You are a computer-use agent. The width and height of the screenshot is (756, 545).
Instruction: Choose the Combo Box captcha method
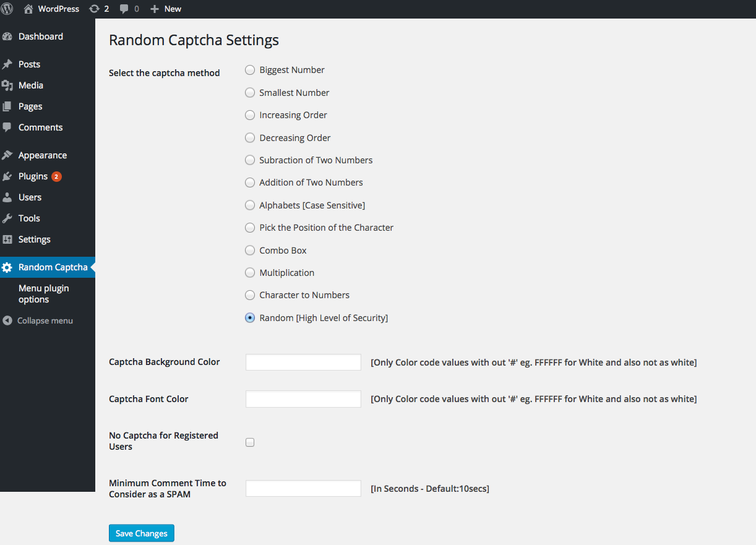250,251
